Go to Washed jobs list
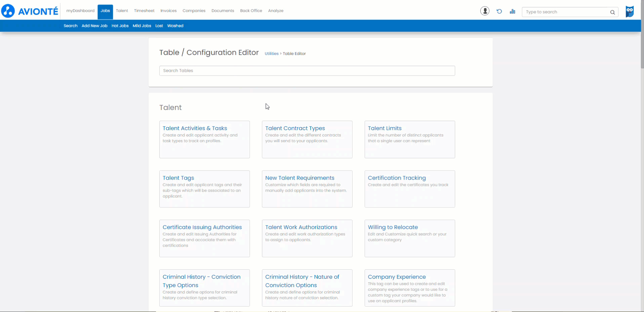Image resolution: width=644 pixels, height=312 pixels. coord(175,26)
